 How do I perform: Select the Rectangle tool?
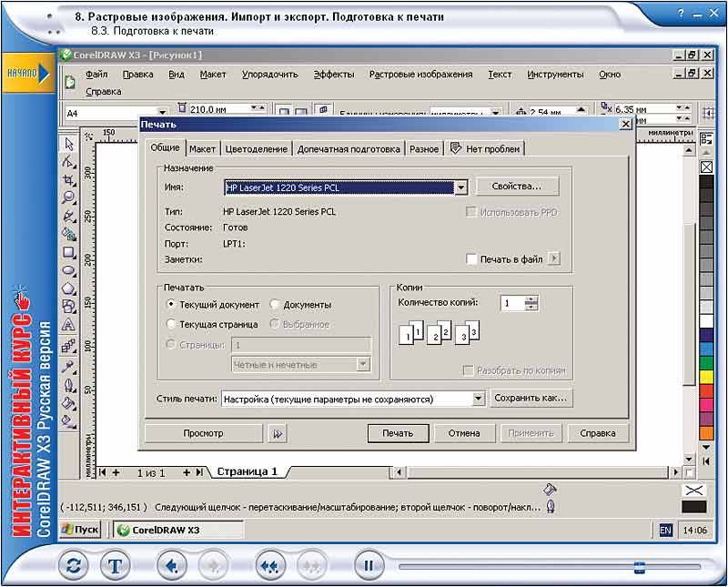pos(69,252)
